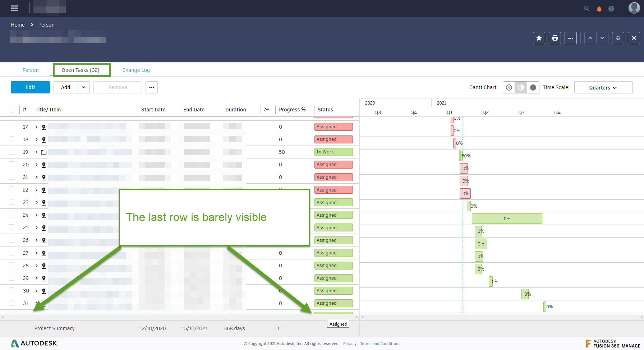Open the user profile avatar
Viewport: 644px width, 350px height.
[634, 8]
